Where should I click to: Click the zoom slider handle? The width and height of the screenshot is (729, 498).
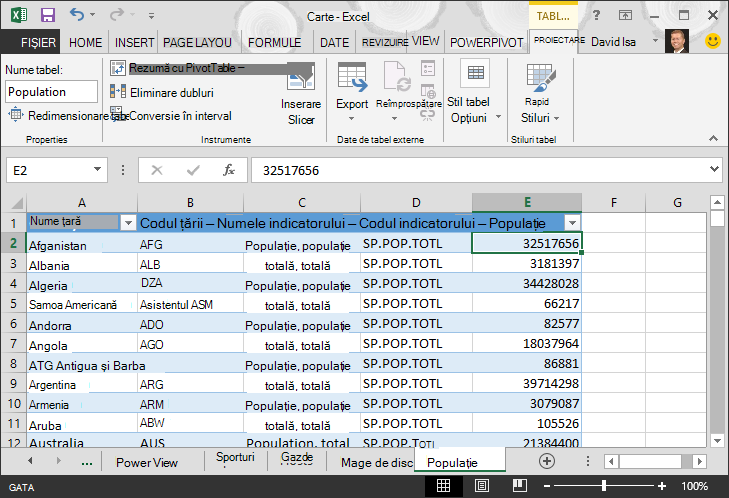[603, 486]
